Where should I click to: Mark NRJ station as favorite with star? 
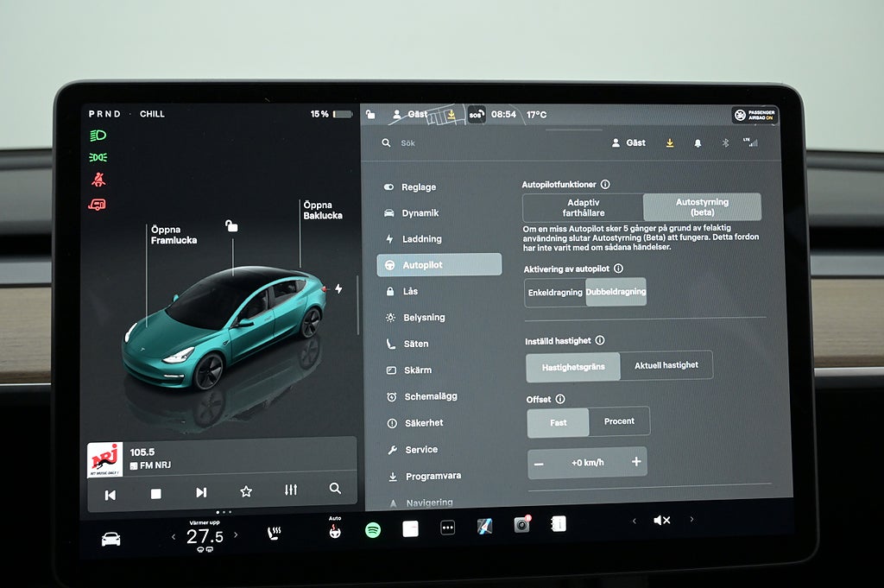[246, 491]
